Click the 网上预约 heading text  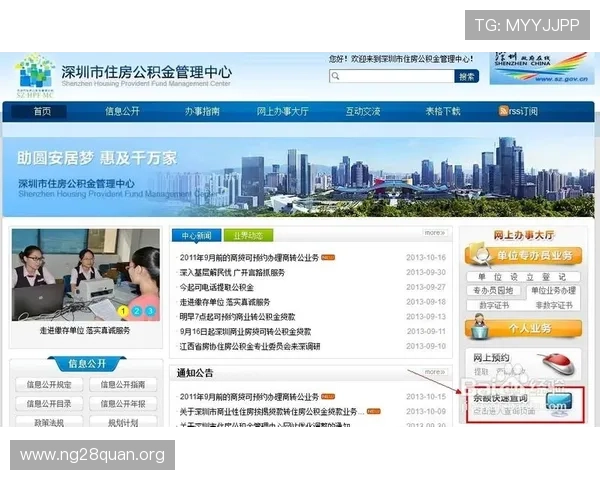pyautogui.click(x=491, y=358)
